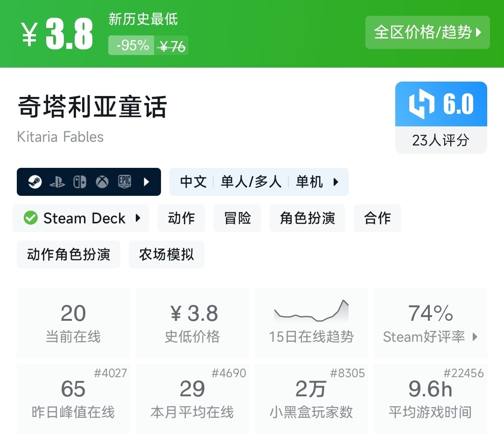
Task: Click the -95% discount badge
Action: click(131, 46)
